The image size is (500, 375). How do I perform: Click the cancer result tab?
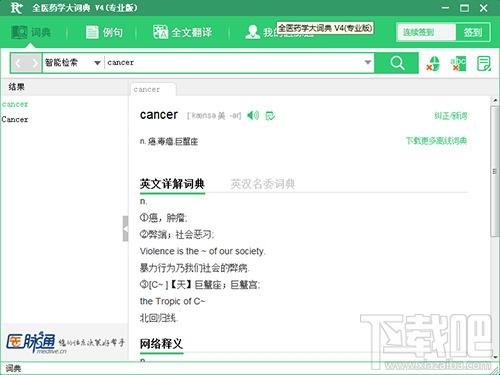click(153, 89)
